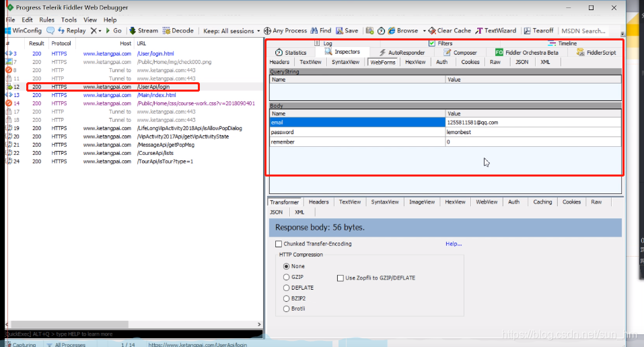
Task: Open the Browse dropdown arrow
Action: (x=424, y=31)
